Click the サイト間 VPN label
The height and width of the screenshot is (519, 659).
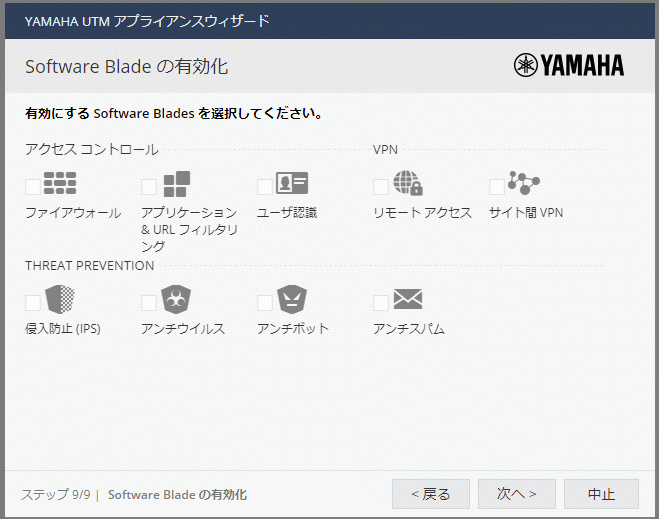(526, 213)
